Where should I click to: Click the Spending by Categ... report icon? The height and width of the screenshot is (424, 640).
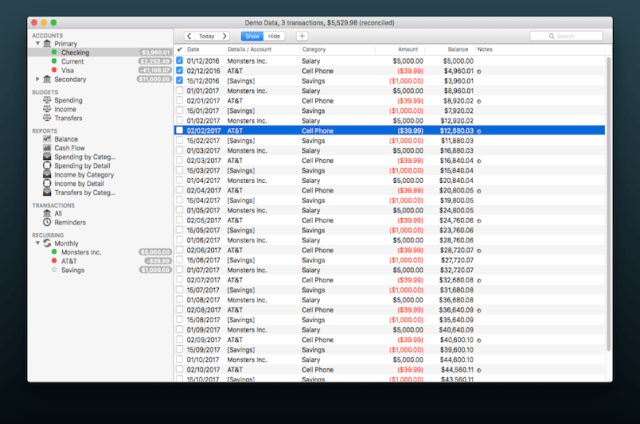click(47, 157)
